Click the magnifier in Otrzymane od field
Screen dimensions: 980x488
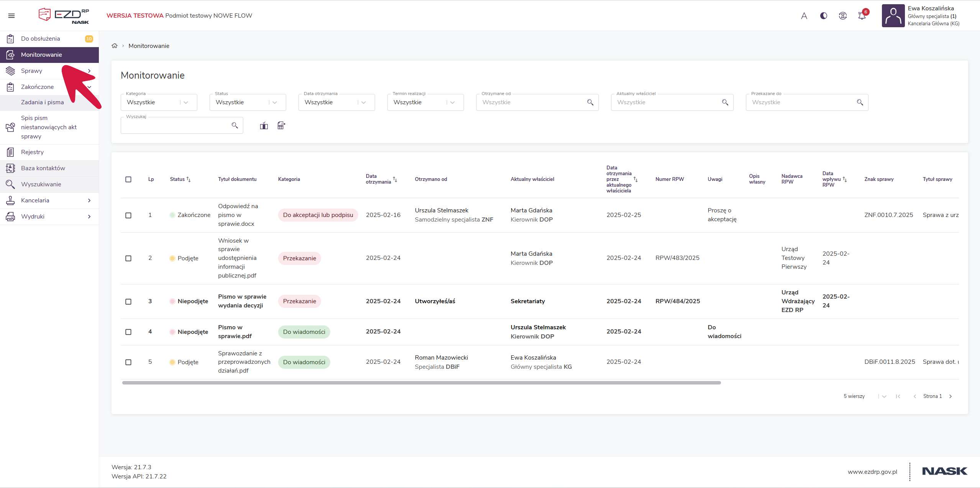pyautogui.click(x=590, y=102)
